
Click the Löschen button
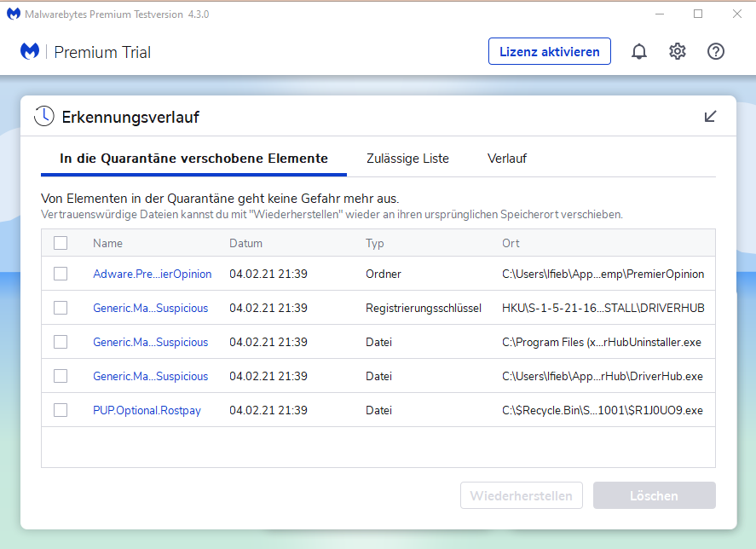[655, 495]
